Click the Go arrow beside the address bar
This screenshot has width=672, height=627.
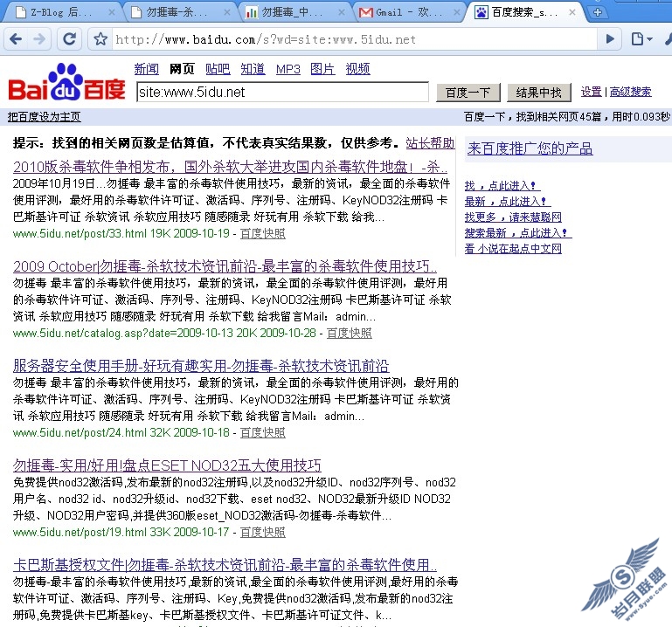tap(610, 39)
